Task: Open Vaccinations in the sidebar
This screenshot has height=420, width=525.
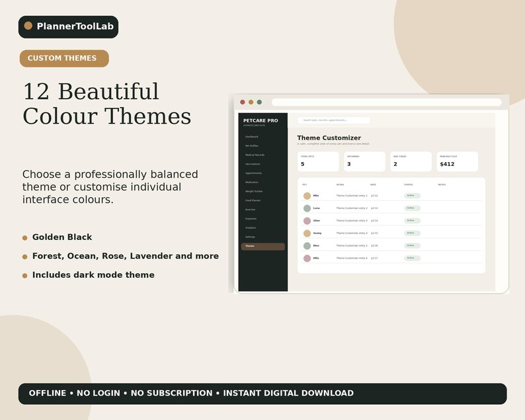Action: click(x=253, y=164)
